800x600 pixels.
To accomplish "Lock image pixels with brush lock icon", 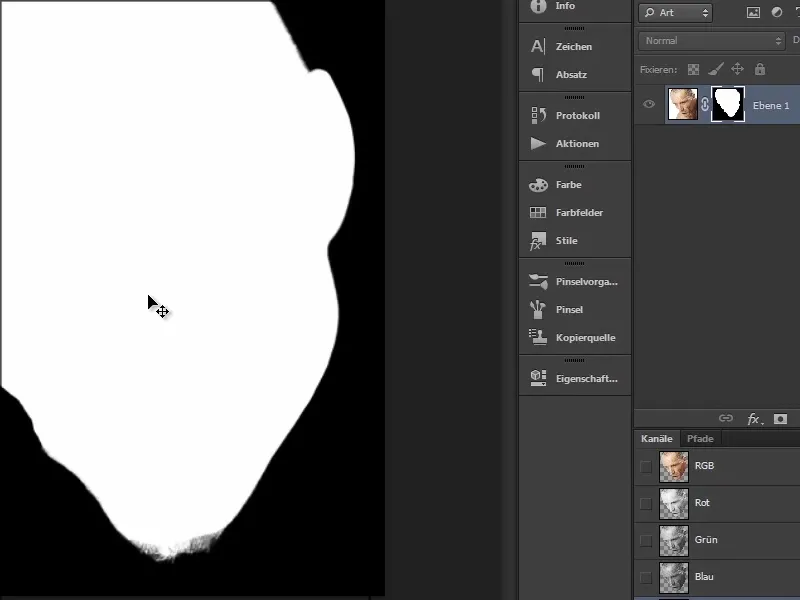I will (x=716, y=69).
